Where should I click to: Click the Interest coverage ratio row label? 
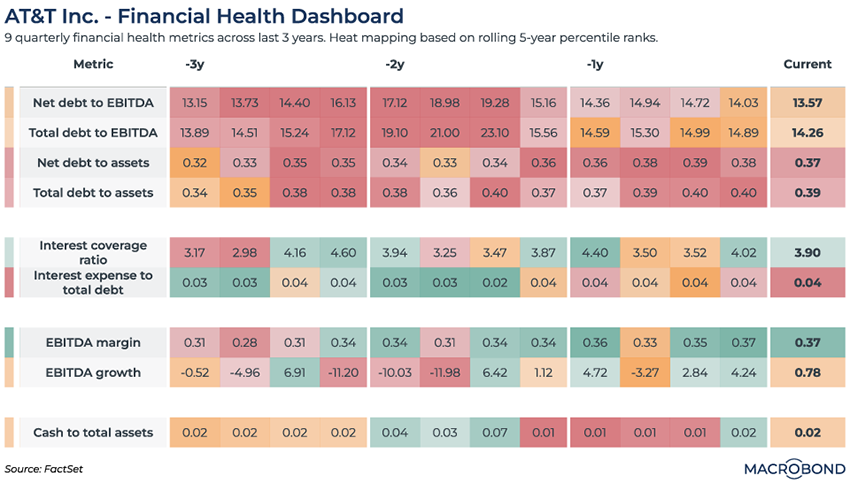[x=91, y=252]
